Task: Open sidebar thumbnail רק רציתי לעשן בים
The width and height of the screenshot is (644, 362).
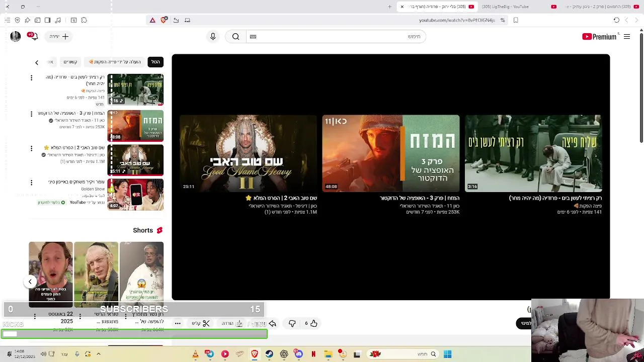Action: click(x=135, y=89)
